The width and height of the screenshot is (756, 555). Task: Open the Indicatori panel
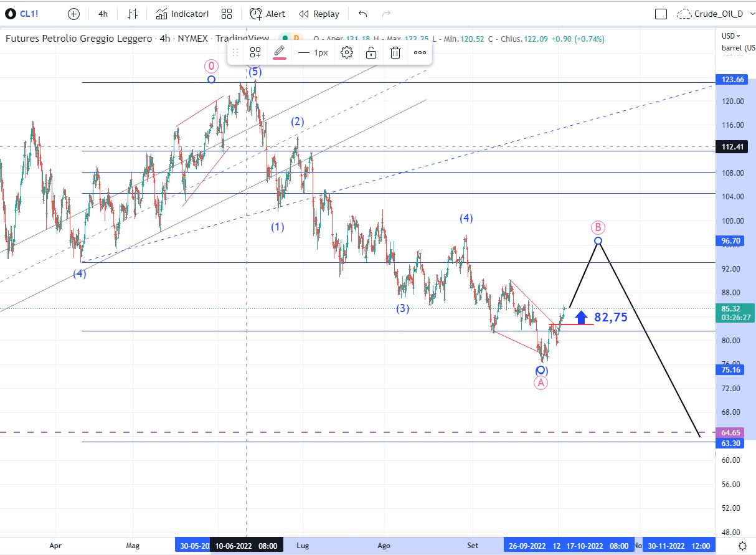[x=182, y=14]
